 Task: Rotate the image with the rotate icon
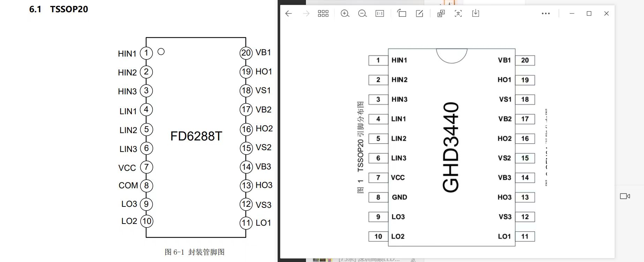[x=402, y=13]
